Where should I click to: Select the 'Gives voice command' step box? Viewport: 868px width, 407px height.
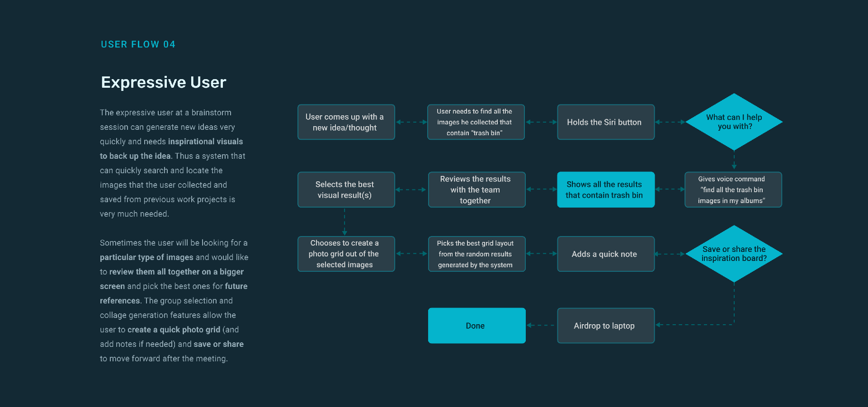(x=733, y=189)
